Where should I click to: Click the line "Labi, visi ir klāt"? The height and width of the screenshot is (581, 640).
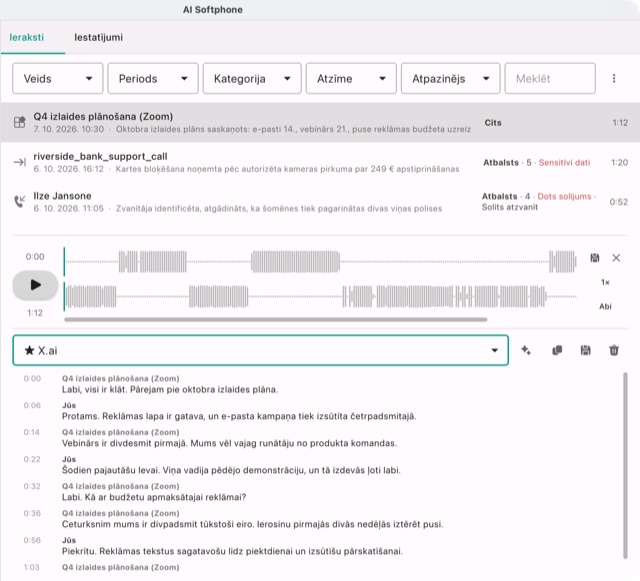170,390
